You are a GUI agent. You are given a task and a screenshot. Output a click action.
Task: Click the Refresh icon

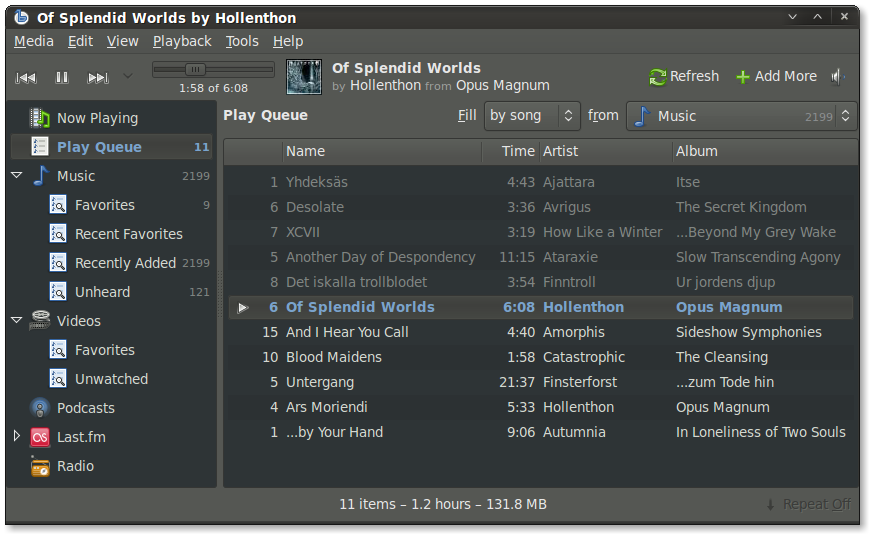click(657, 77)
